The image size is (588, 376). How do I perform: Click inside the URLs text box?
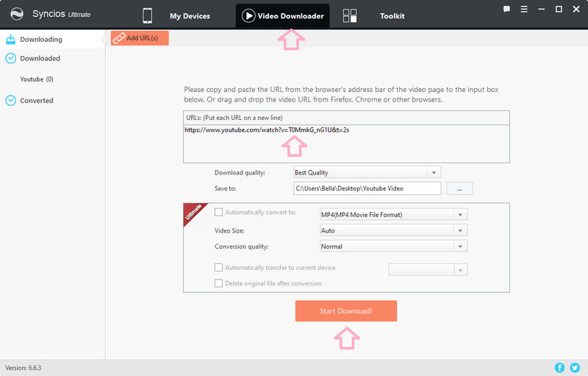[x=346, y=143]
